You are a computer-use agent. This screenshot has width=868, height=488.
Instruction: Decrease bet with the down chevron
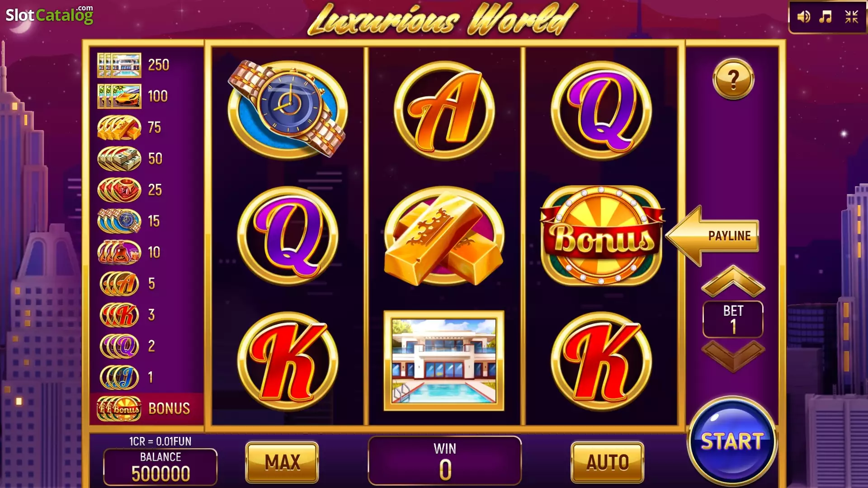coord(733,357)
